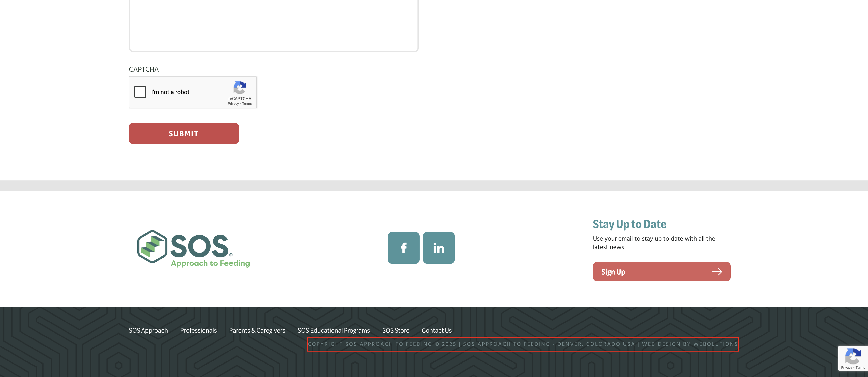Image resolution: width=868 pixels, height=377 pixels.
Task: Open the LinkedIn icon link
Action: pyautogui.click(x=438, y=248)
